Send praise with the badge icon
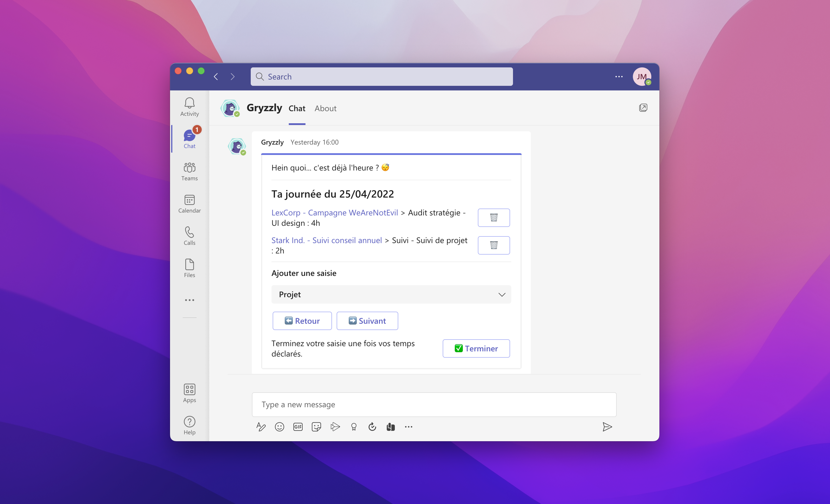Viewport: 830px width, 504px height. coord(354,427)
